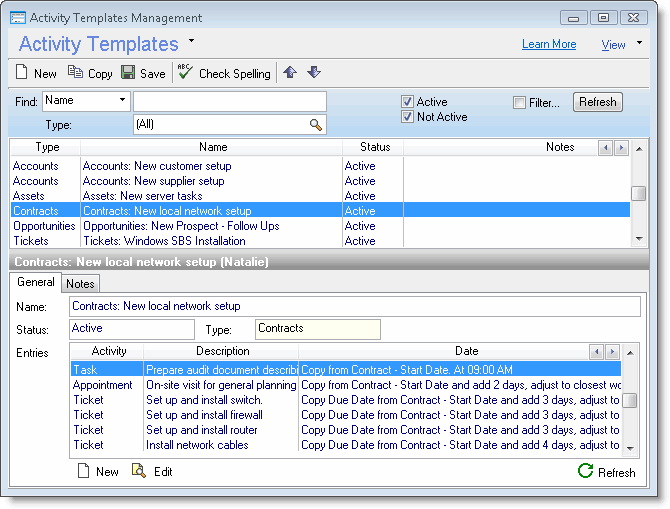Switch to the Notes tab
The image size is (670, 509).
(80, 284)
